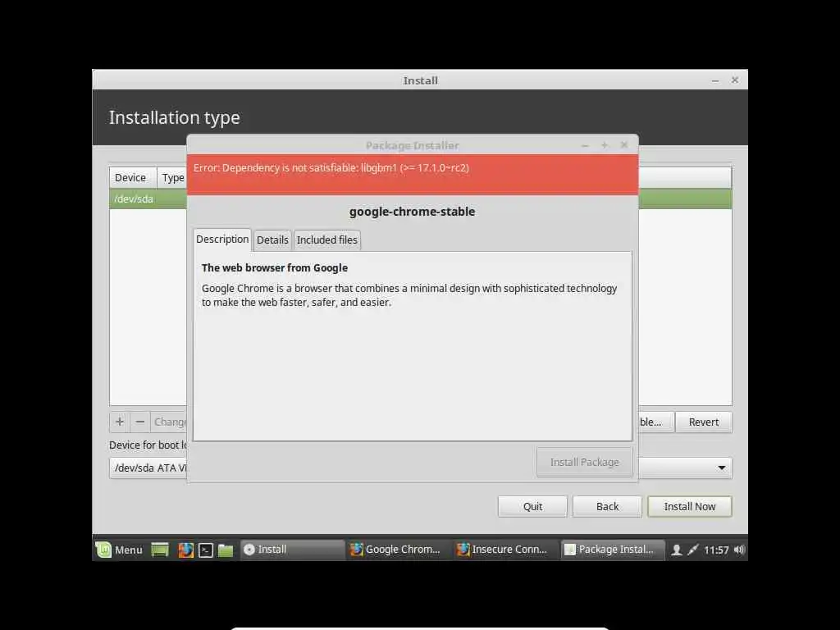
Task: Launch Firefox from the panel launcher
Action: pos(185,550)
